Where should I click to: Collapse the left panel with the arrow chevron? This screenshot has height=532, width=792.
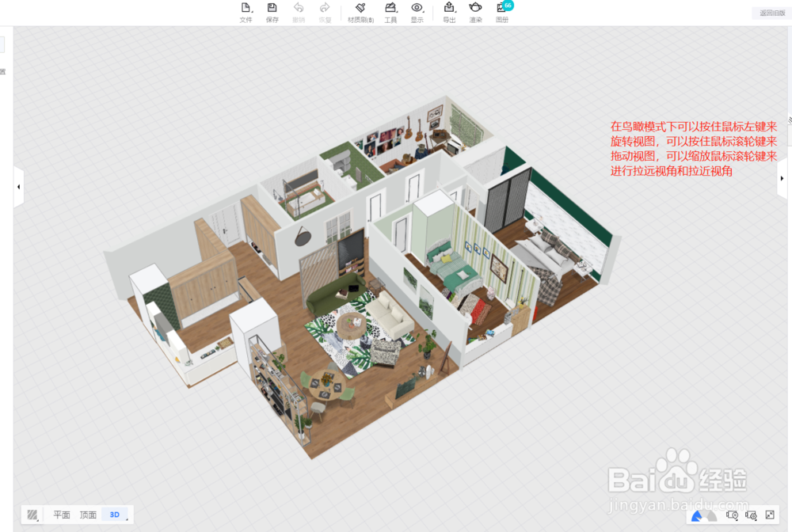click(x=17, y=186)
